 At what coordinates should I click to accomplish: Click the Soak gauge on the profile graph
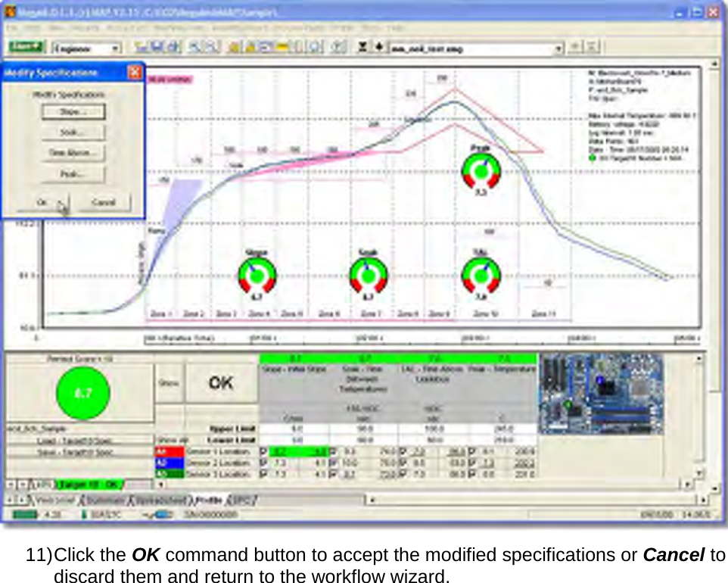pyautogui.click(x=369, y=276)
